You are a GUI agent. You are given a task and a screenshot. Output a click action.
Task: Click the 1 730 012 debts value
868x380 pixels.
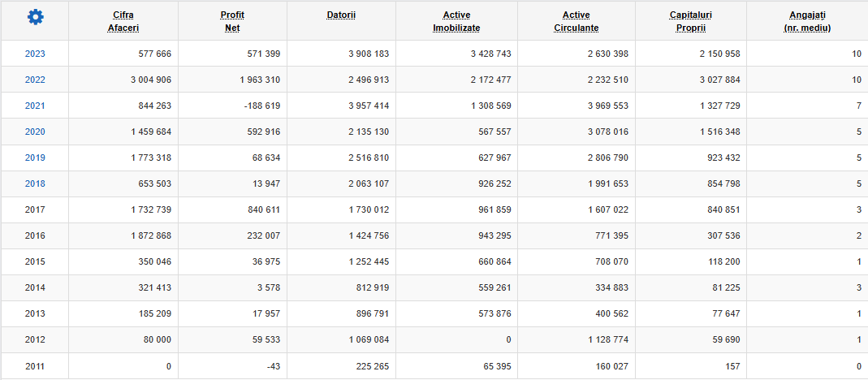(369, 210)
